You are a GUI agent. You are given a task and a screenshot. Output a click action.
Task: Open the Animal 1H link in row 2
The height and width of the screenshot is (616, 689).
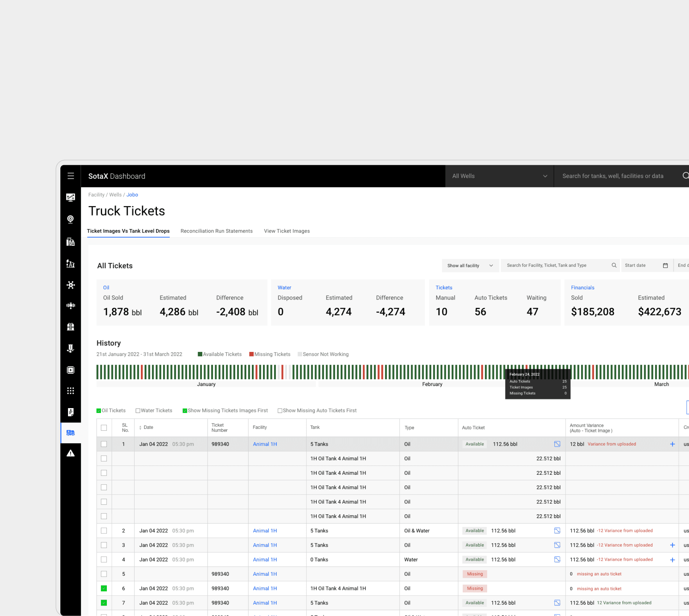[x=265, y=531]
